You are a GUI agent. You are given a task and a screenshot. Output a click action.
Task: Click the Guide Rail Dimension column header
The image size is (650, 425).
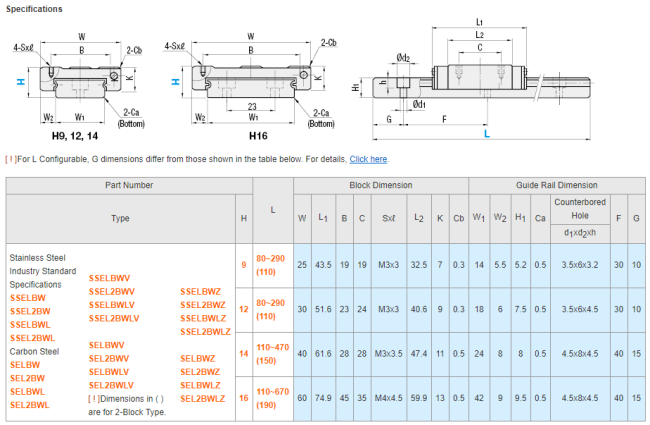coord(558,185)
